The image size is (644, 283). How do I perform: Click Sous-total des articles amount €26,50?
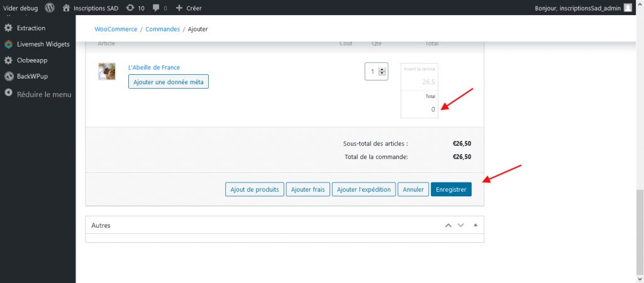(462, 144)
